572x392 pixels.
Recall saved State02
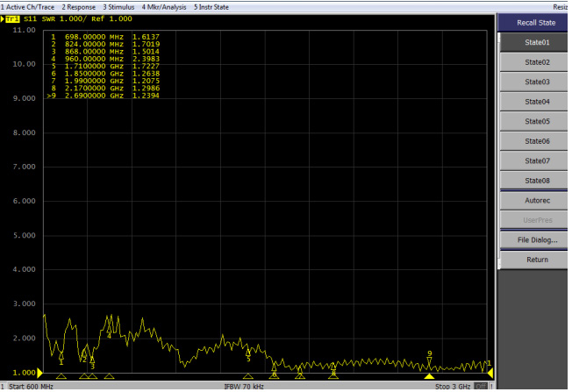[536, 62]
